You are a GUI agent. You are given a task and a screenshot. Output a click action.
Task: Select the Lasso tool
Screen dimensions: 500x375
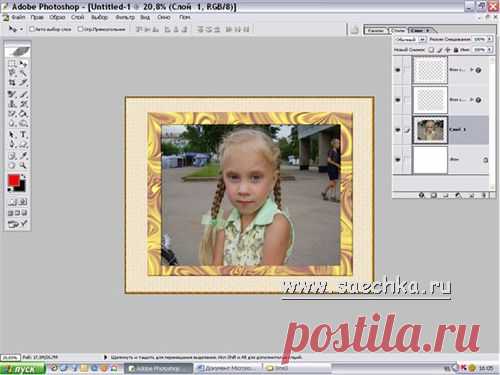[12, 72]
